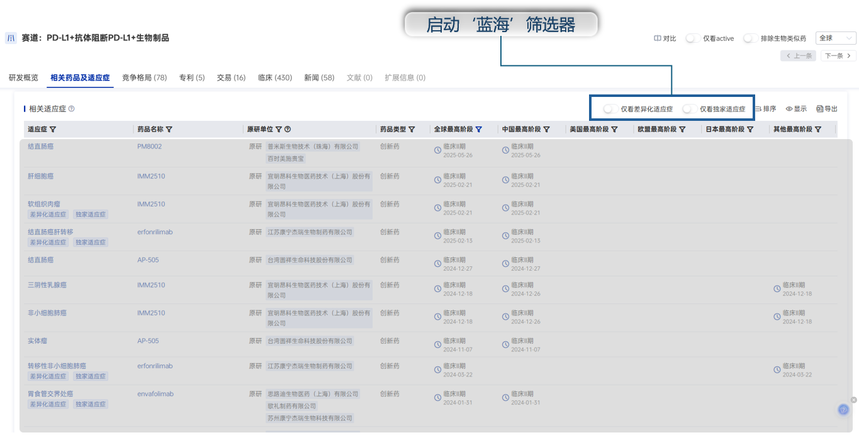The width and height of the screenshot is (859, 435).
Task: Open the PM8002 drug link
Action: point(149,147)
